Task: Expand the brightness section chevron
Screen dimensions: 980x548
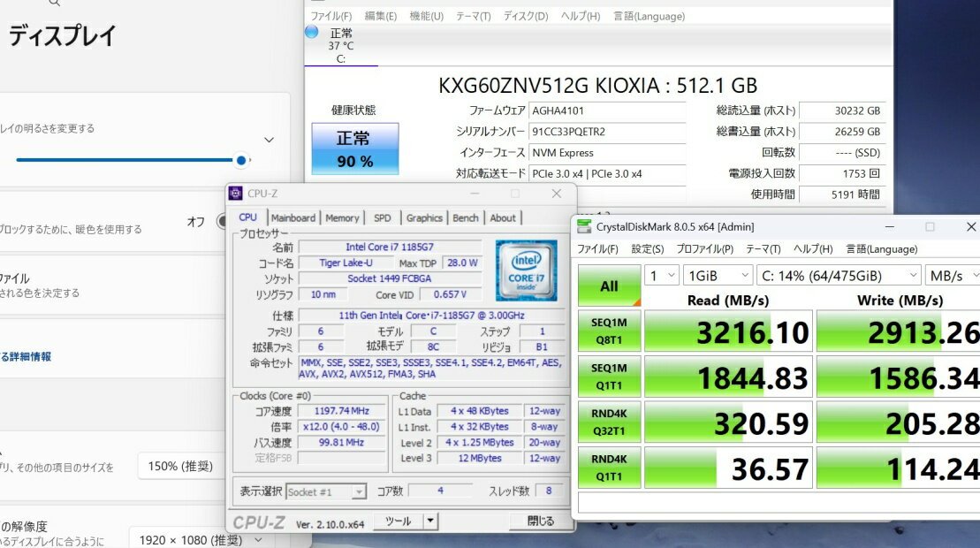Action: [269, 140]
